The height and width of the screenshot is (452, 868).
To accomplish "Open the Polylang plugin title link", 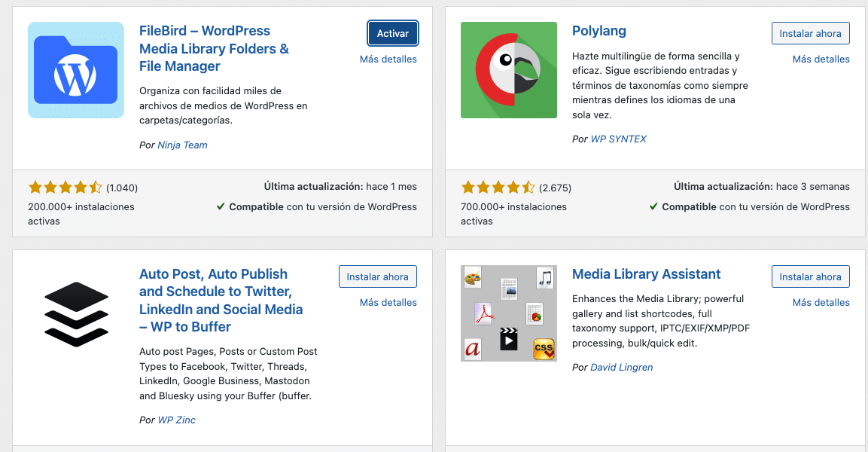I will (x=599, y=31).
